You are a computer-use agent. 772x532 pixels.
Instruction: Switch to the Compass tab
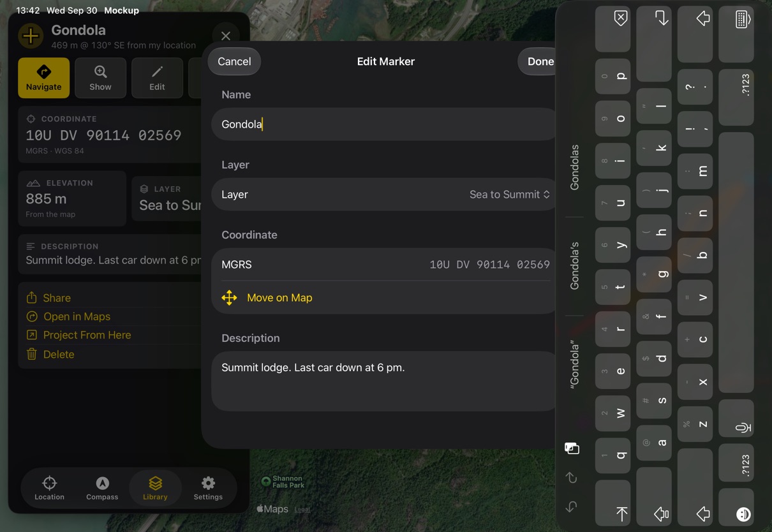pos(102,489)
